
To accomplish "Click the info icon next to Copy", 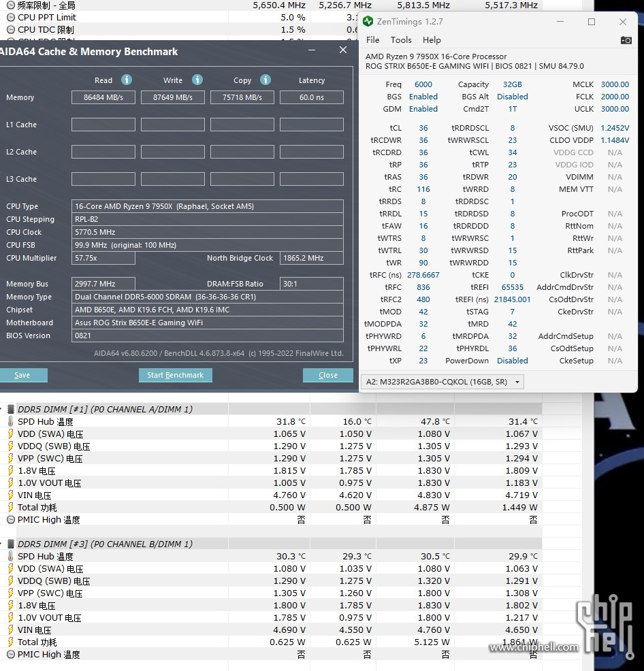I will [265, 80].
